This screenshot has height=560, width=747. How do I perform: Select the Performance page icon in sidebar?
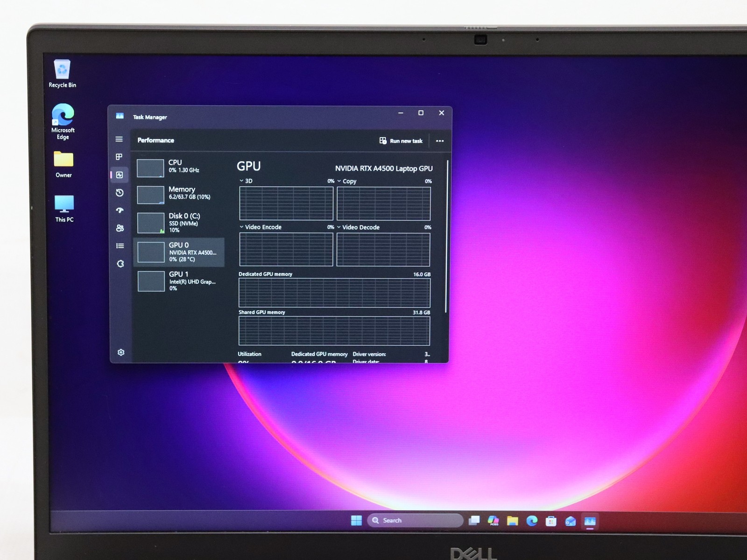coord(120,175)
